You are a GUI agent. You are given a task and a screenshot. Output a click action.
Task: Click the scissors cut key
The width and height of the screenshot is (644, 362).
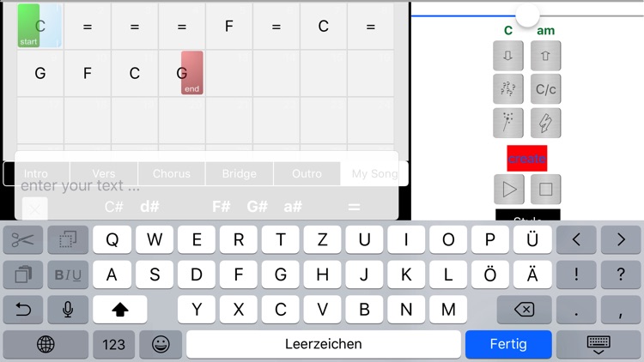pyautogui.click(x=23, y=239)
